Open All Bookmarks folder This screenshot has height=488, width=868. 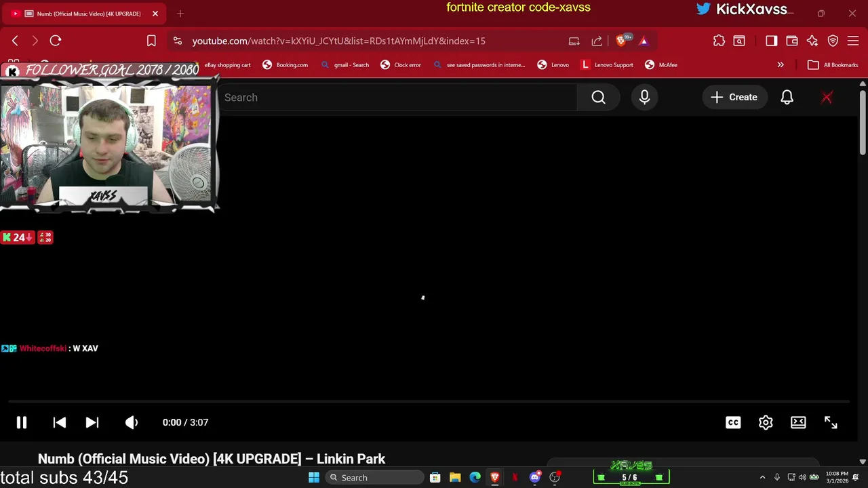(x=833, y=65)
